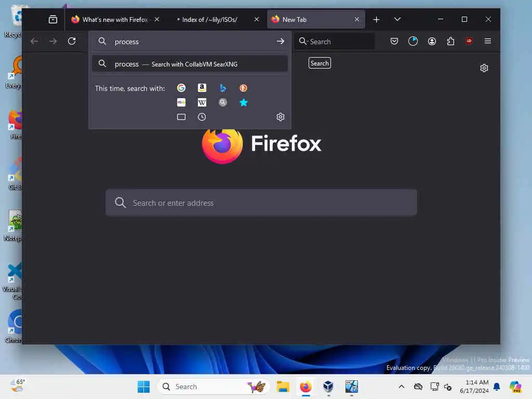Select the Chrome desktop shortcut
The image size is (532, 399).
click(14, 326)
